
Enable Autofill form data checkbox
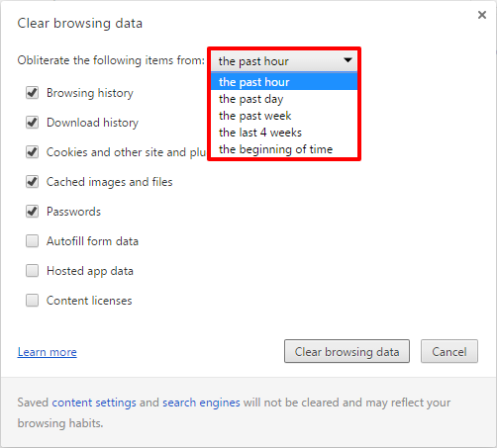tap(32, 241)
